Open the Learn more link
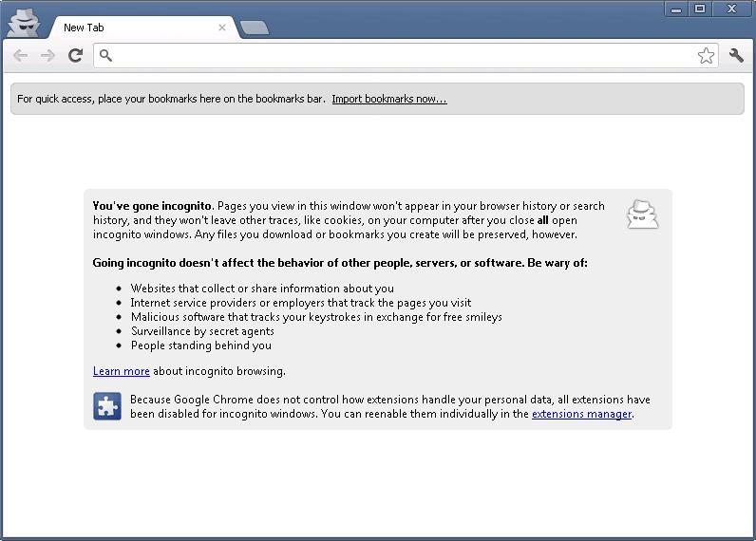This screenshot has width=756, height=541. coord(121,371)
